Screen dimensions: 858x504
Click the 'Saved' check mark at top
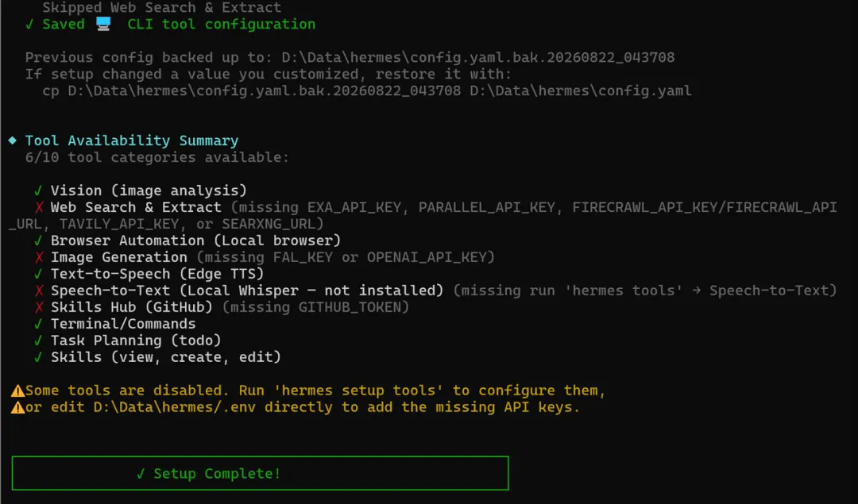click(29, 25)
